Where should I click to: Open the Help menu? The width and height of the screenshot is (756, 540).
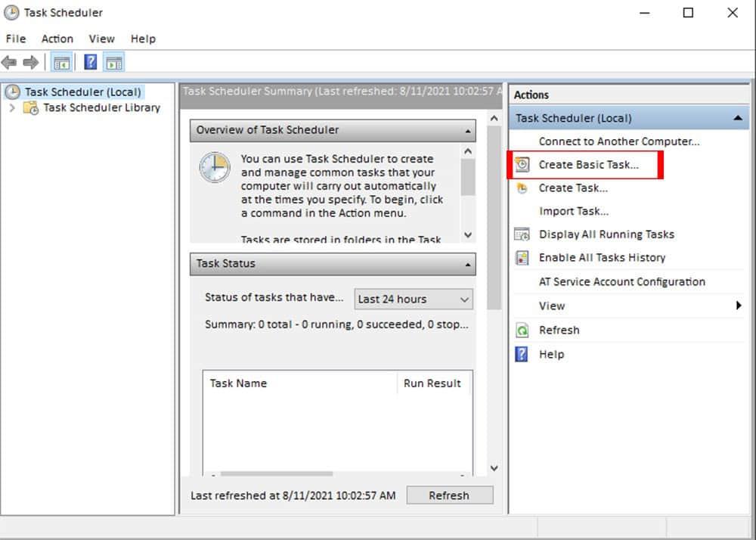coord(143,39)
